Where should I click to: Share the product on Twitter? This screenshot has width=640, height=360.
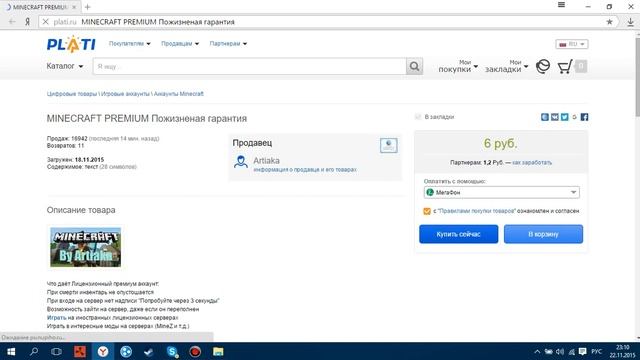click(564, 117)
